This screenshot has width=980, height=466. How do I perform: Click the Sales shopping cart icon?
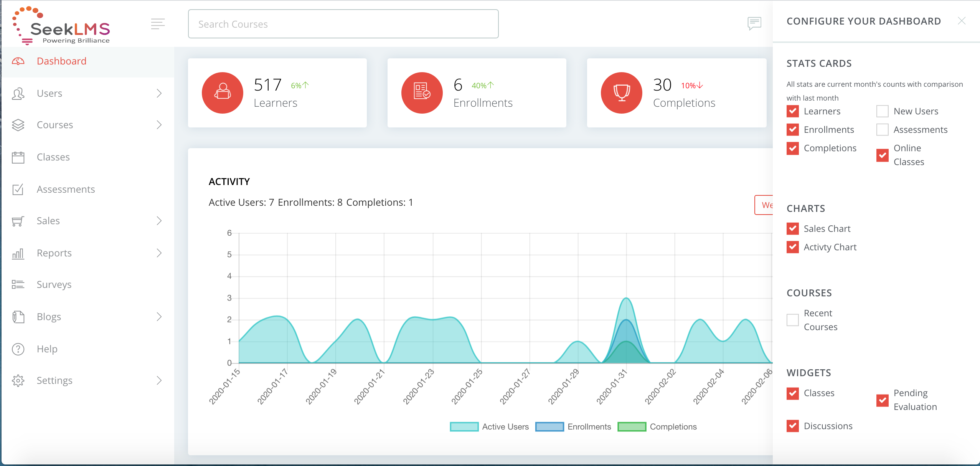[x=18, y=221]
